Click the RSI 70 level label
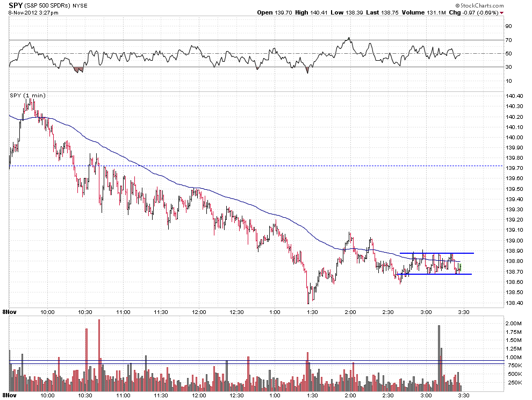This screenshot has width=532, height=400. click(x=508, y=40)
